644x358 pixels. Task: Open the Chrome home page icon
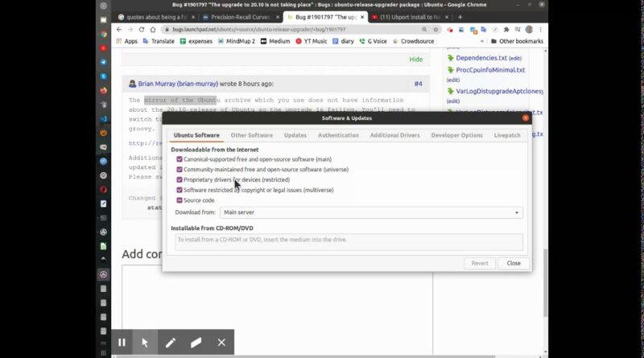153,30
